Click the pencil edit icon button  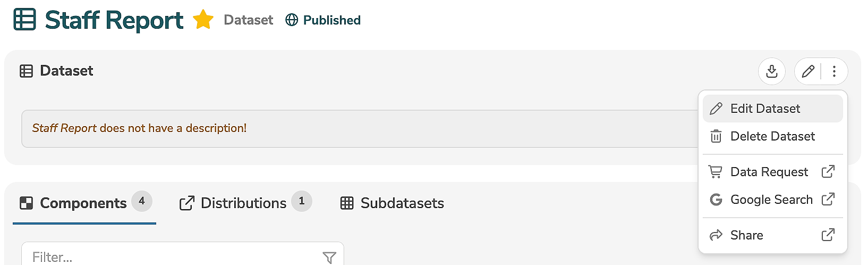tap(808, 71)
